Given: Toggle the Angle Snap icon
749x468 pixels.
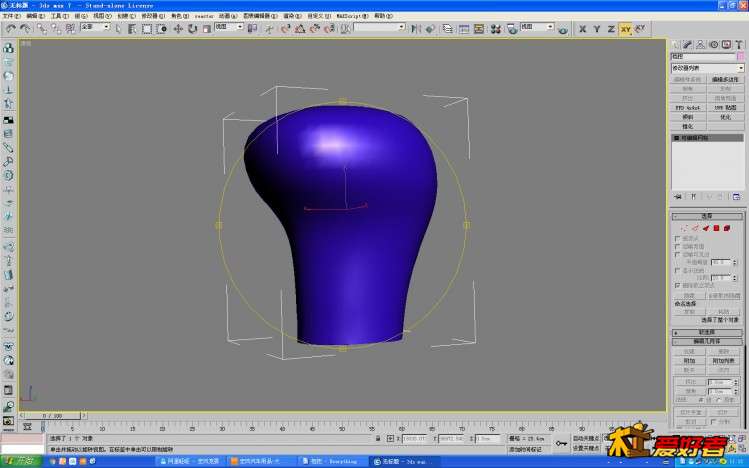Looking at the screenshot, I should point(300,29).
